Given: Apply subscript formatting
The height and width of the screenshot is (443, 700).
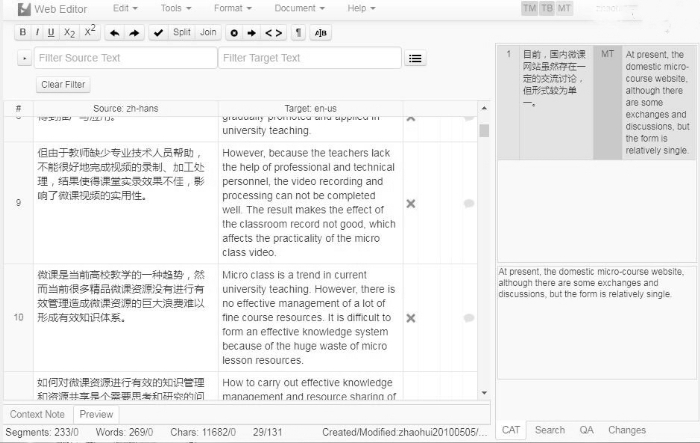Looking at the screenshot, I should point(69,32).
